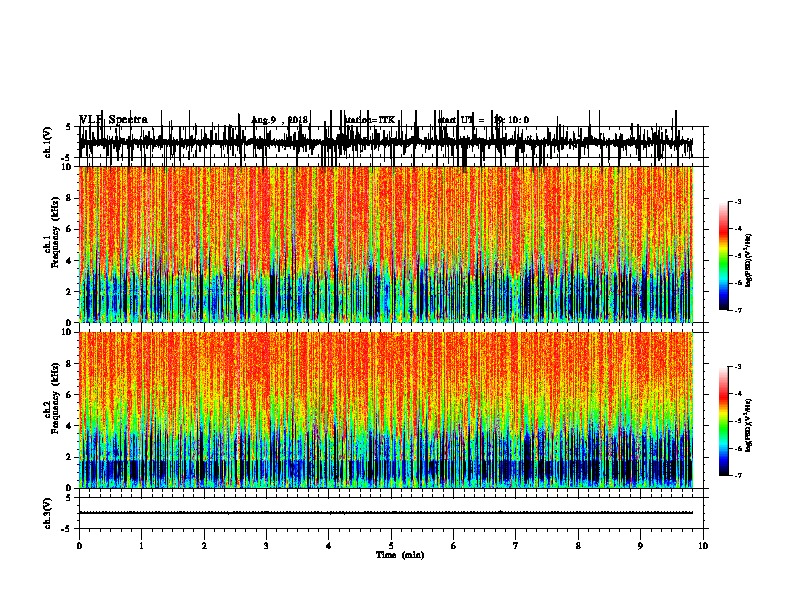This screenshot has width=792, height=612.
Task: Click time axis tick label '3'
Action: [x=266, y=545]
